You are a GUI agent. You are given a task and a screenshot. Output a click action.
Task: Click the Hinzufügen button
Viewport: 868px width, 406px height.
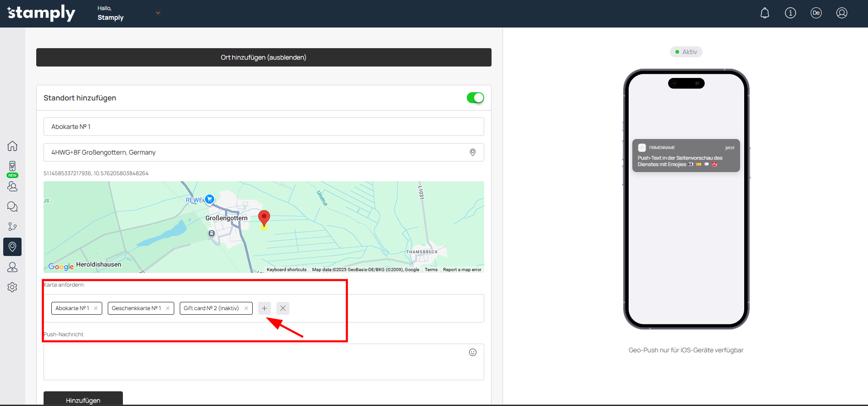click(x=83, y=399)
